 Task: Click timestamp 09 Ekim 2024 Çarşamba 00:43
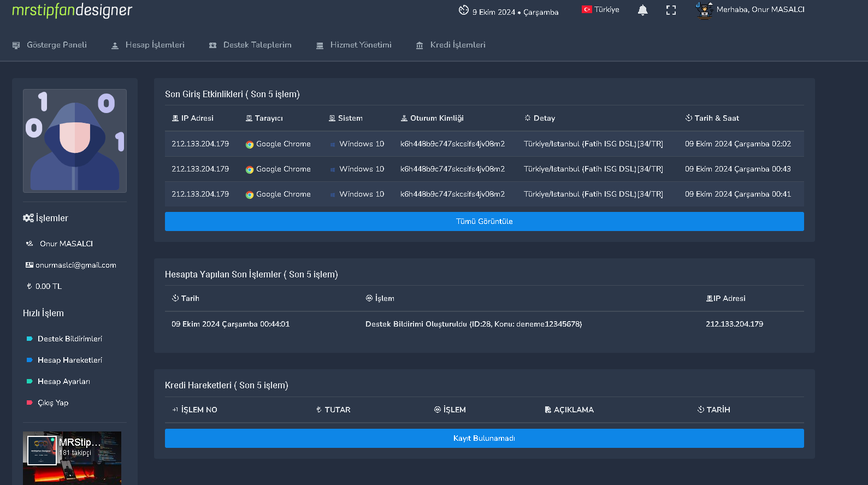click(x=738, y=169)
